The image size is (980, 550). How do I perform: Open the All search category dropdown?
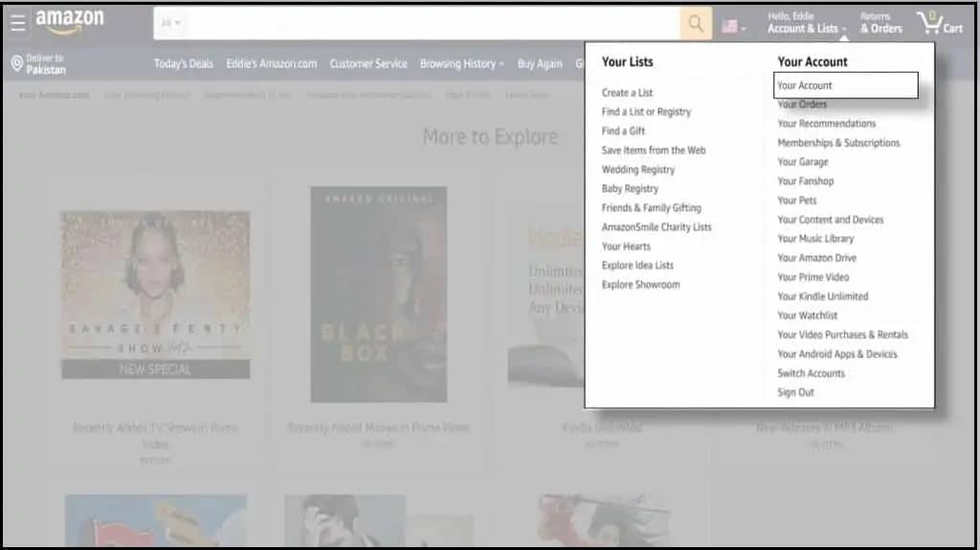[x=170, y=23]
